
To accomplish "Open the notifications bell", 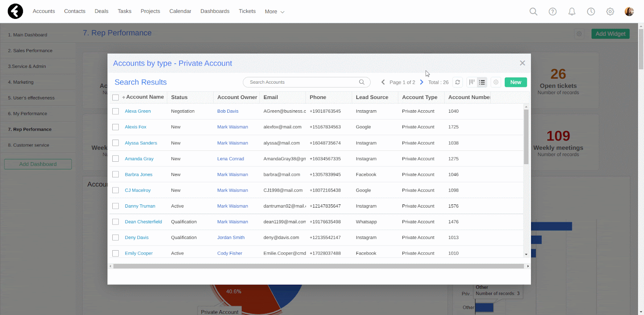I will click(572, 11).
